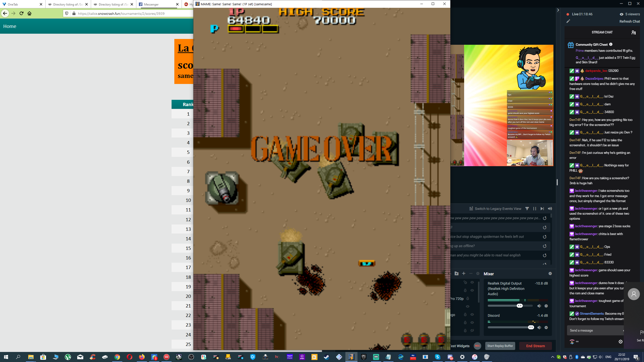Replay the 'up as offline?' event alert

click(x=545, y=246)
